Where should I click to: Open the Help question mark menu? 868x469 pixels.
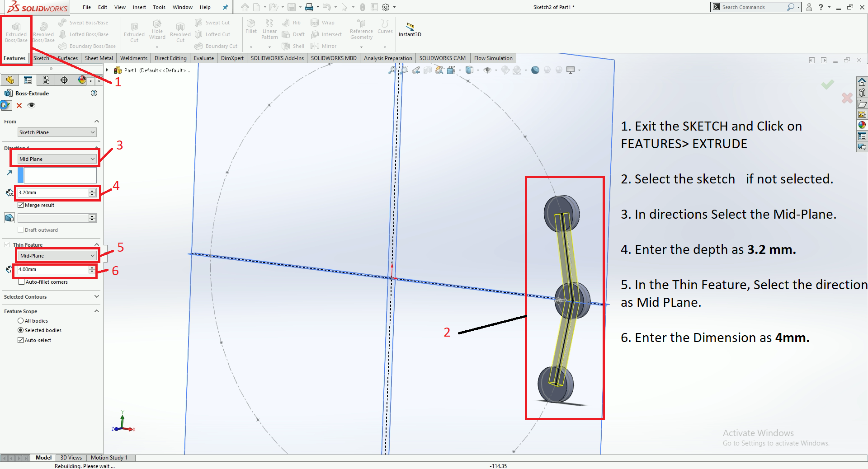[821, 7]
